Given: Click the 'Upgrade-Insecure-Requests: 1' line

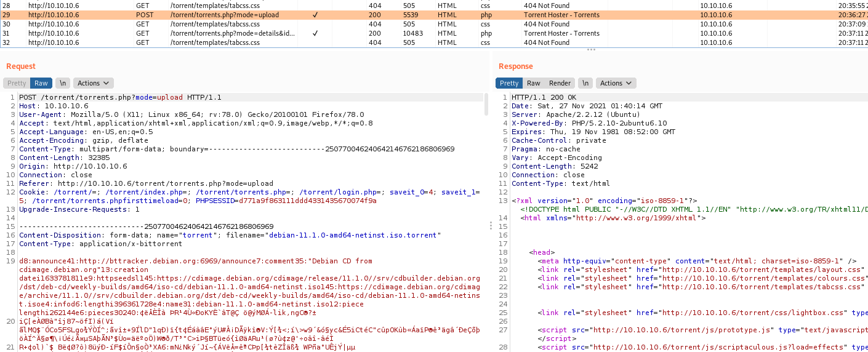Looking at the screenshot, I should coord(79,209).
